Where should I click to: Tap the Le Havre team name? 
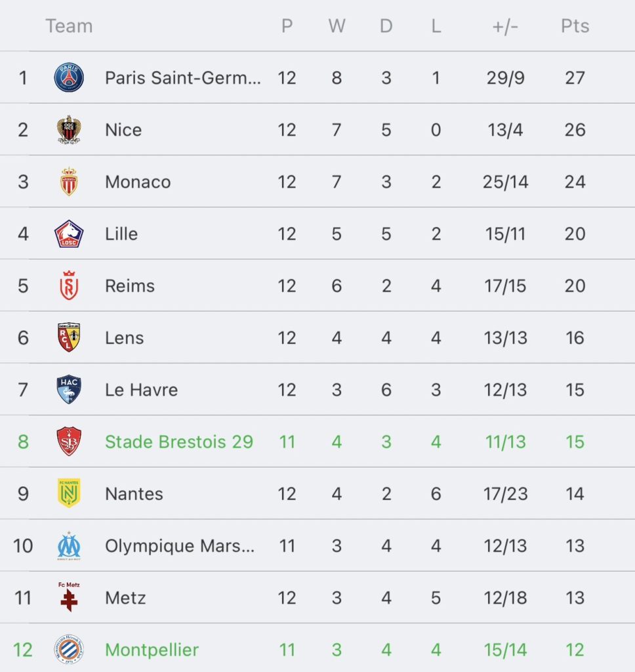coord(142,390)
